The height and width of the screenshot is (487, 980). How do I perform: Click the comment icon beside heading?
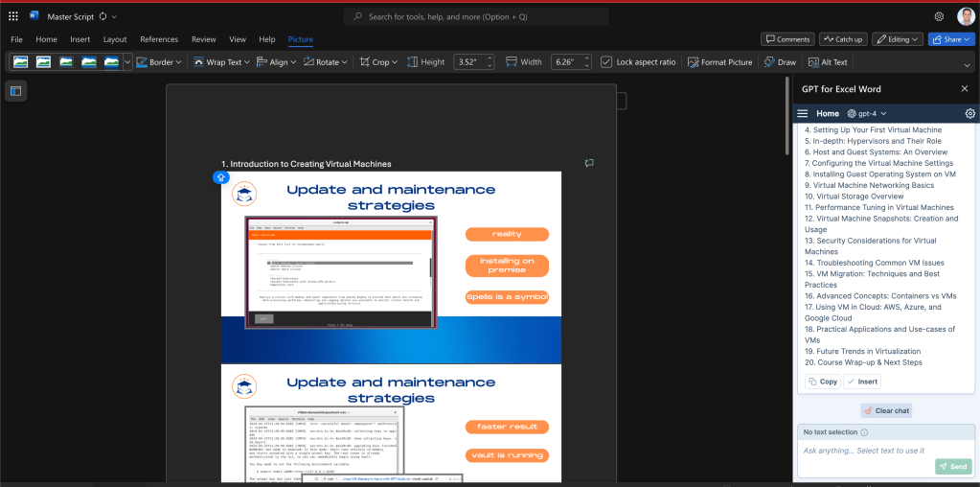click(589, 163)
